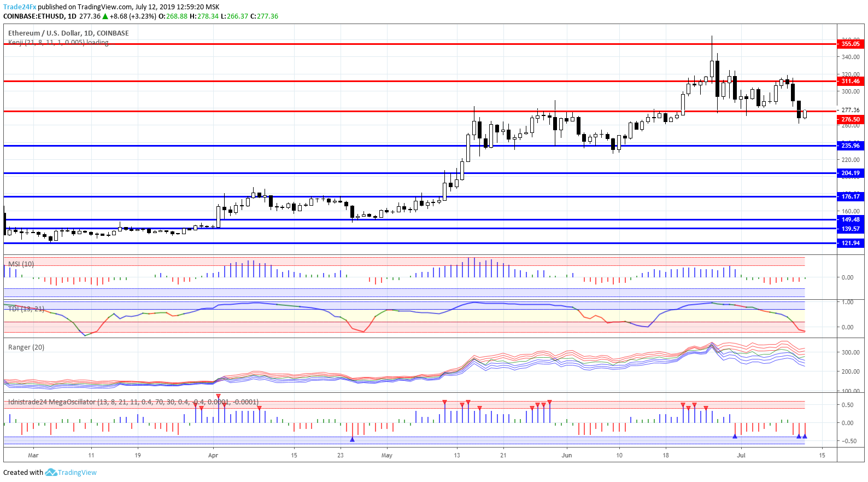Click the Apr date on time axis

pyautogui.click(x=213, y=455)
